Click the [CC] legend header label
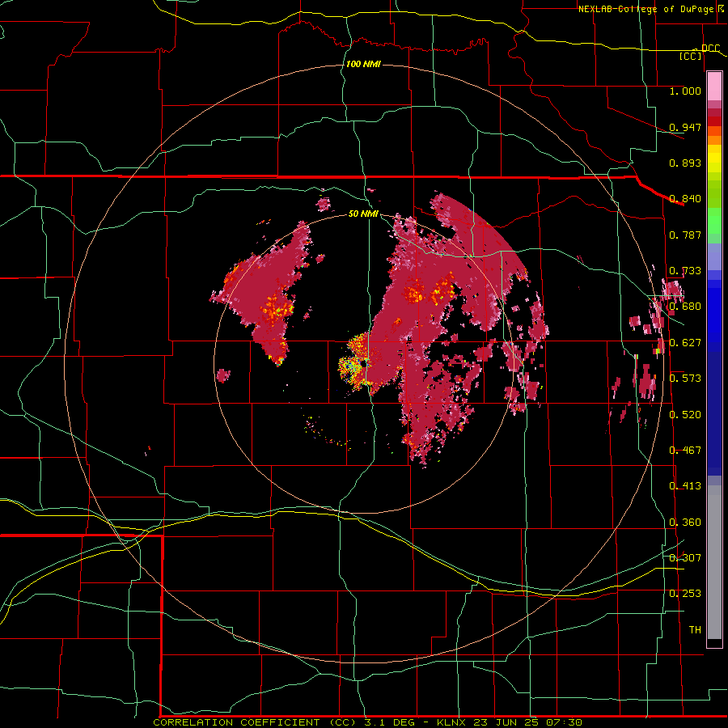728x728 pixels. point(691,56)
